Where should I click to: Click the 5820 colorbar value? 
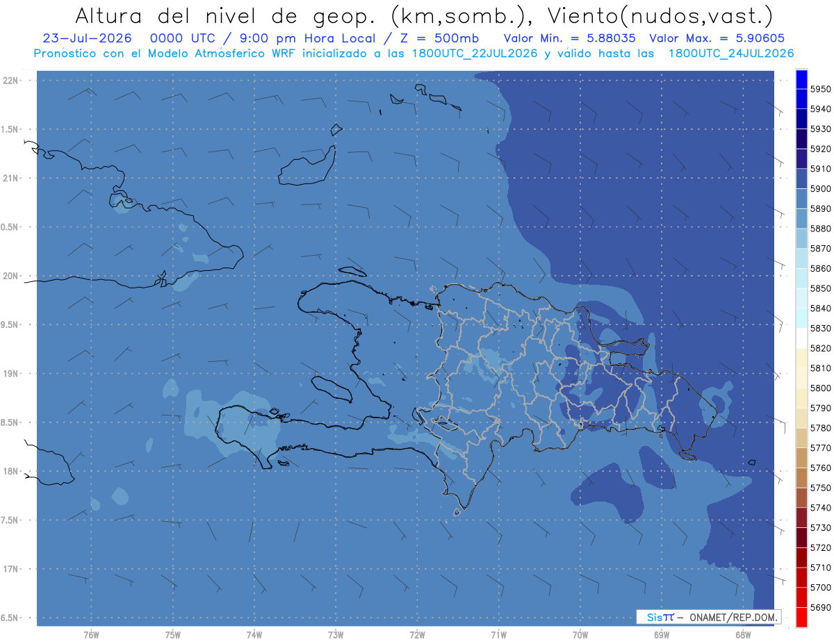coord(821,348)
